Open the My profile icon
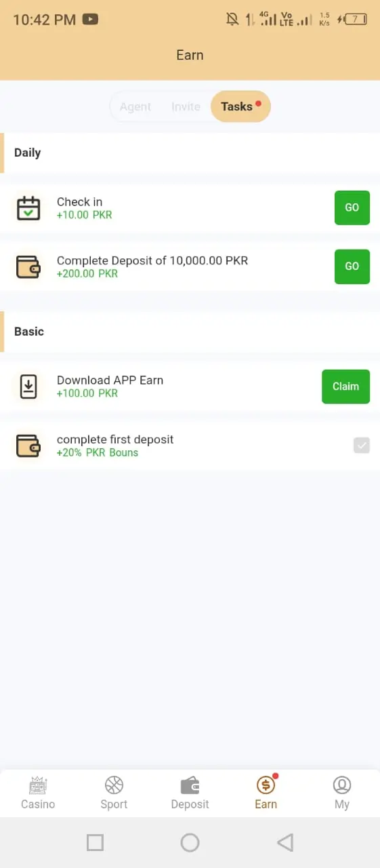 342,785
